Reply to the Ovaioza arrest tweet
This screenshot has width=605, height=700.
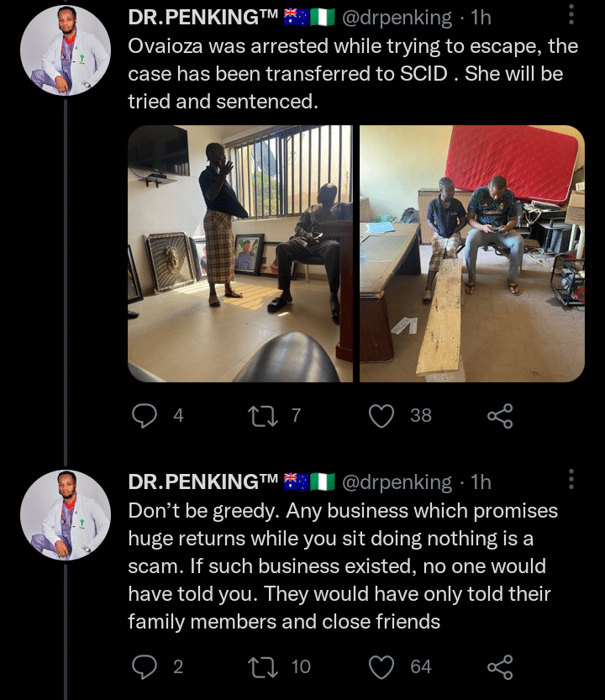click(145, 415)
